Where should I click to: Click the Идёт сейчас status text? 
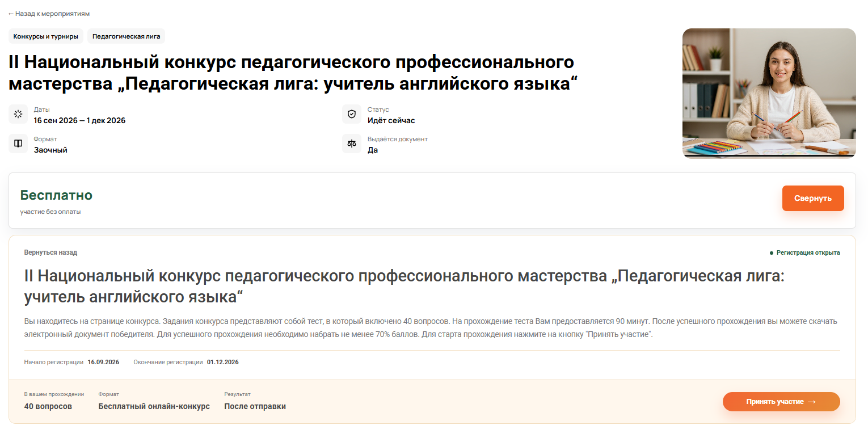(x=391, y=120)
